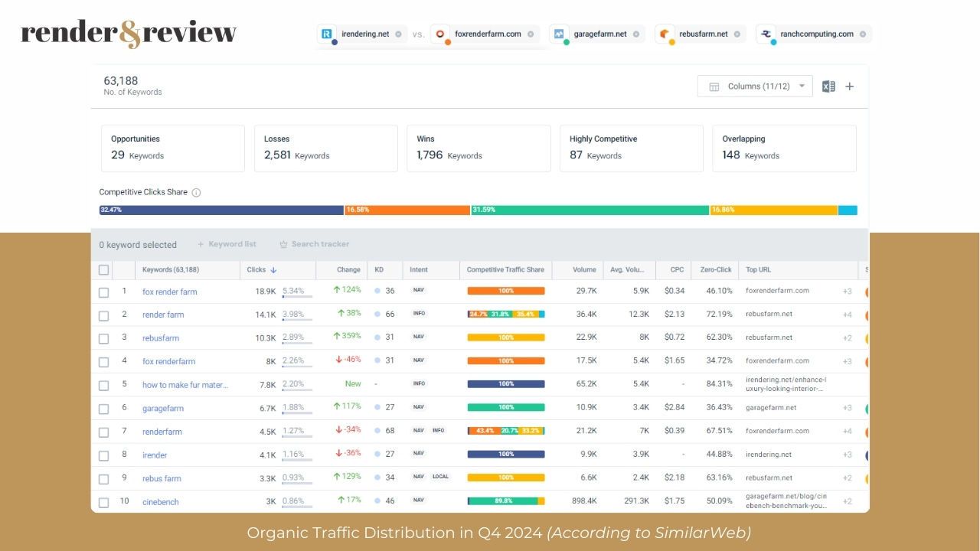The width and height of the screenshot is (980, 551).
Task: Remove irendering.net from the comparison
Action: coord(398,34)
